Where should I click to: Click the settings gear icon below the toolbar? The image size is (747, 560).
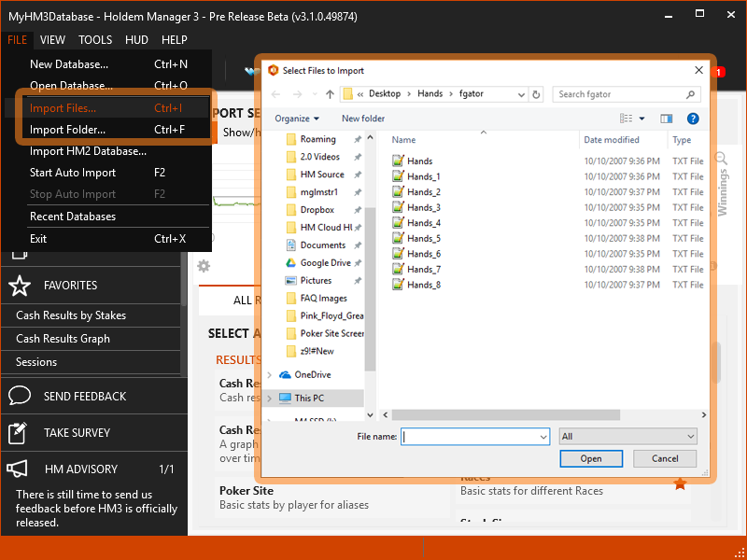204,266
